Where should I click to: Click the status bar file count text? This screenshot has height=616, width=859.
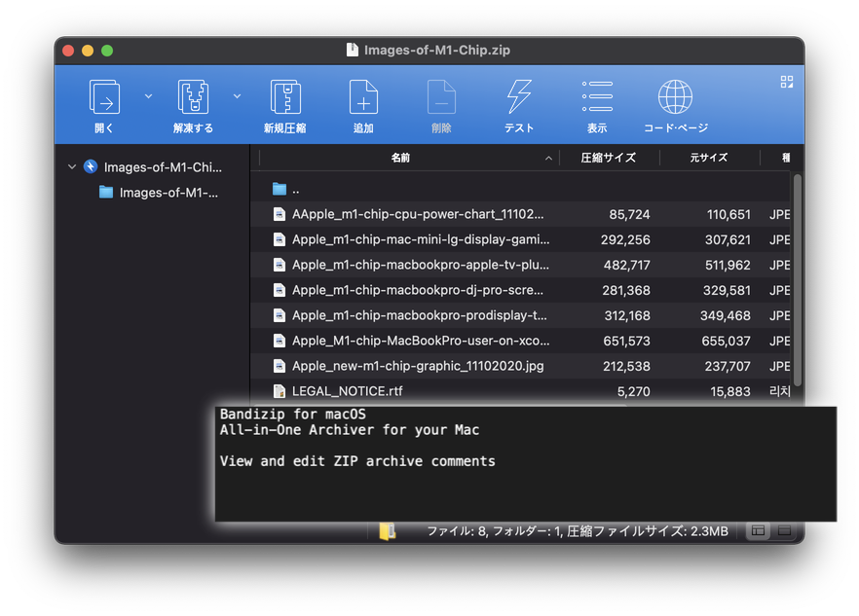tap(578, 531)
